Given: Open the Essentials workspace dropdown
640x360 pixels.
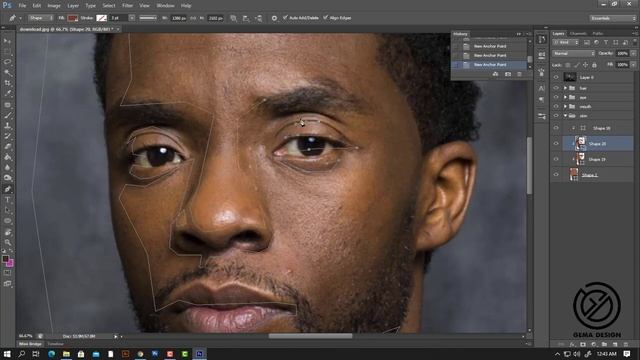Looking at the screenshot, I should [x=612, y=18].
